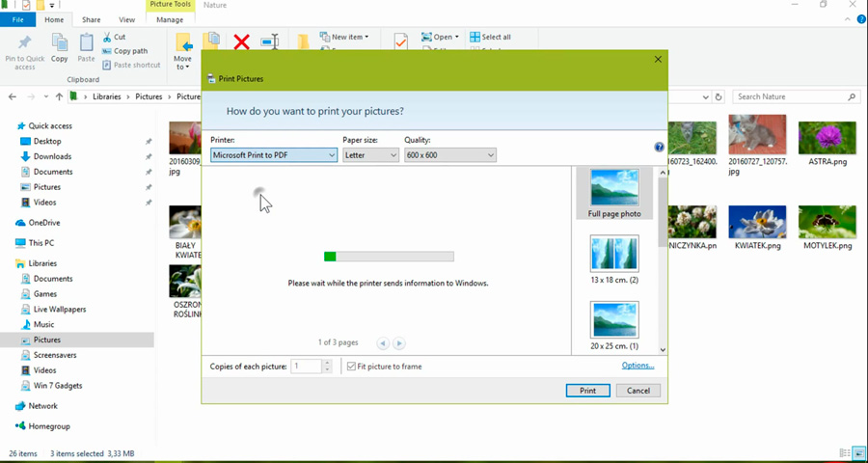Select Network in navigation pane
This screenshot has height=463, width=868.
point(42,406)
